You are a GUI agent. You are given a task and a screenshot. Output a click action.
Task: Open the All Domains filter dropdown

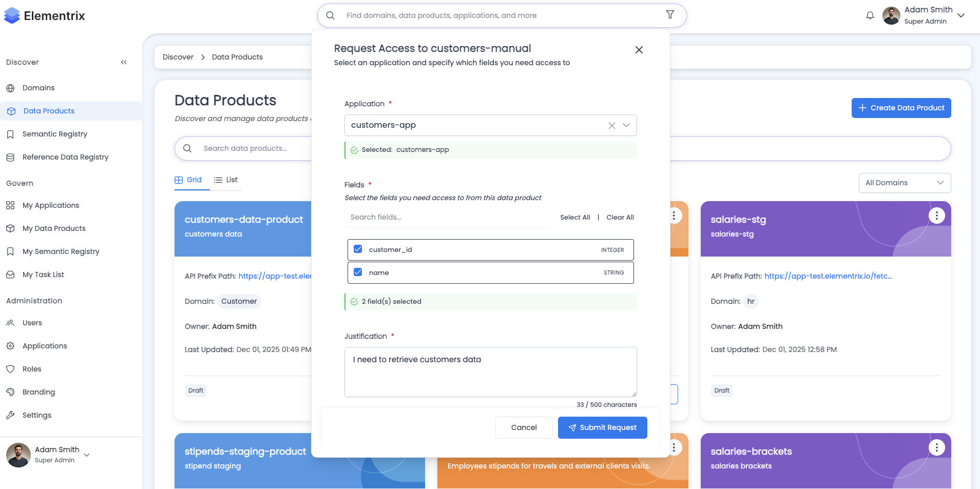(904, 183)
